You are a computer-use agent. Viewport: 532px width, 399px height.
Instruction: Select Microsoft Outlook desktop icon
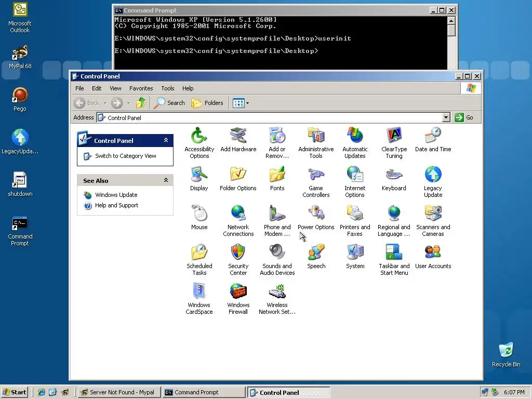pos(20,18)
